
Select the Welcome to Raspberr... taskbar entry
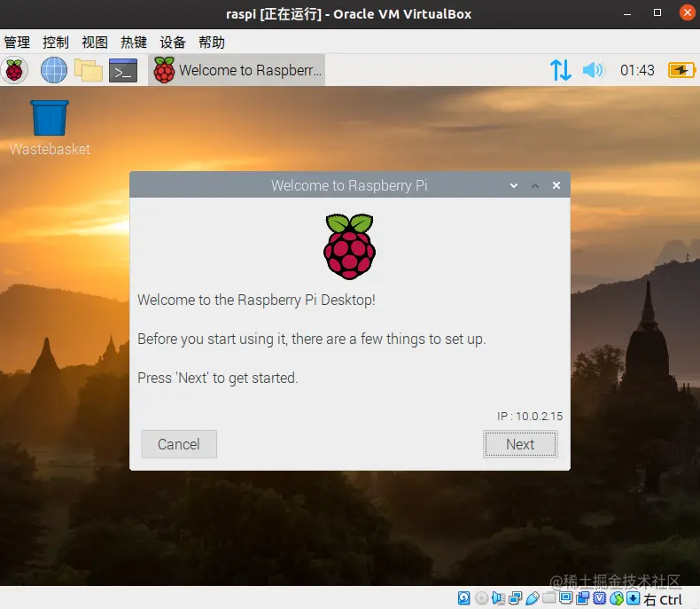237,70
